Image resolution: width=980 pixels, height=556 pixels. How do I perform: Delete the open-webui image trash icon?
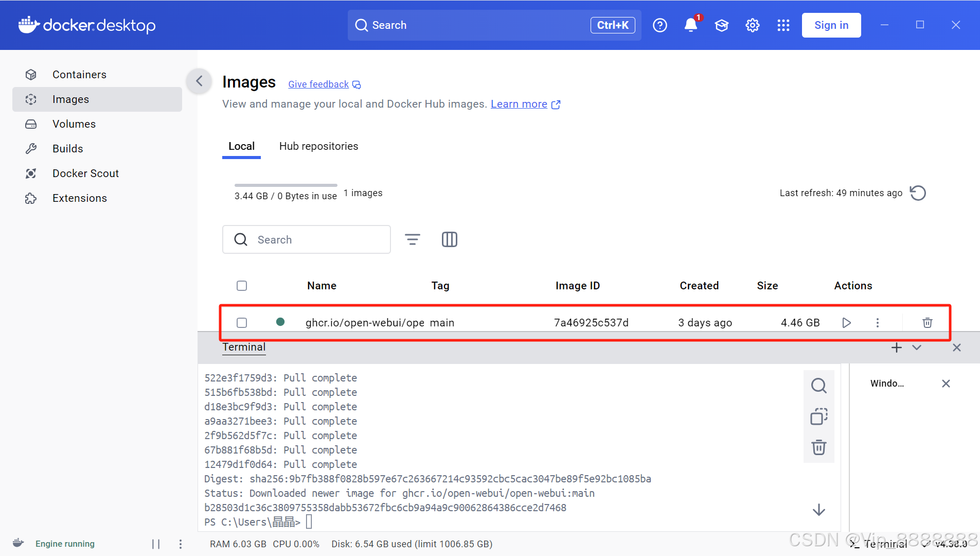tap(928, 323)
